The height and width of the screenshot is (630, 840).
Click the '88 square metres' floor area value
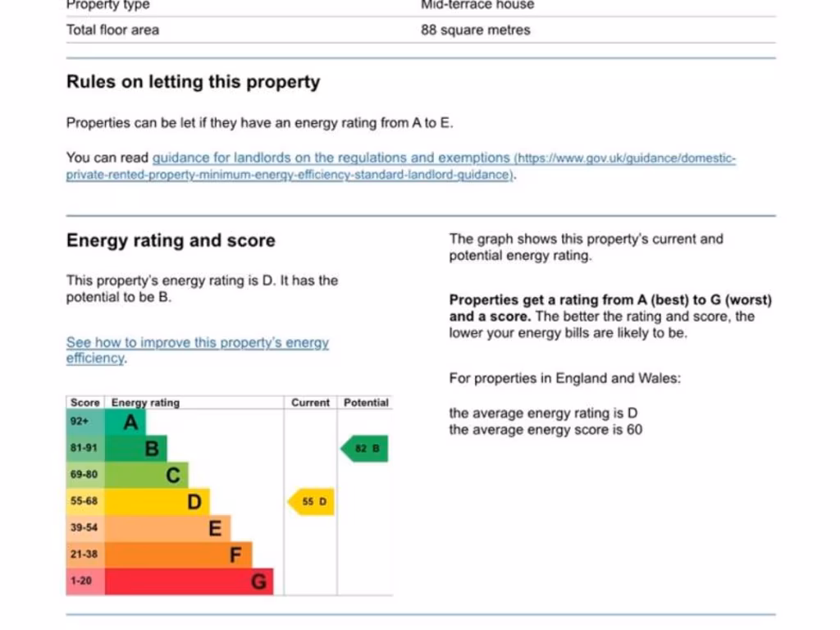click(476, 30)
